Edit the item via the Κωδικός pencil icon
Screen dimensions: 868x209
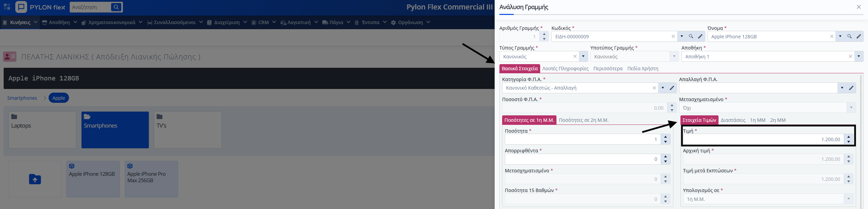coord(700,36)
